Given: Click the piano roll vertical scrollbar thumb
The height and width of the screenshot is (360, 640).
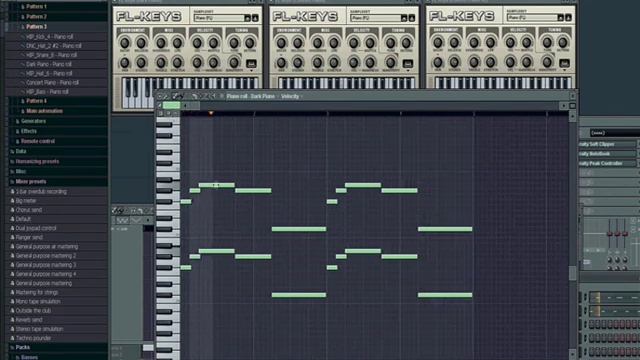Looking at the screenshot, I should coord(572,273).
